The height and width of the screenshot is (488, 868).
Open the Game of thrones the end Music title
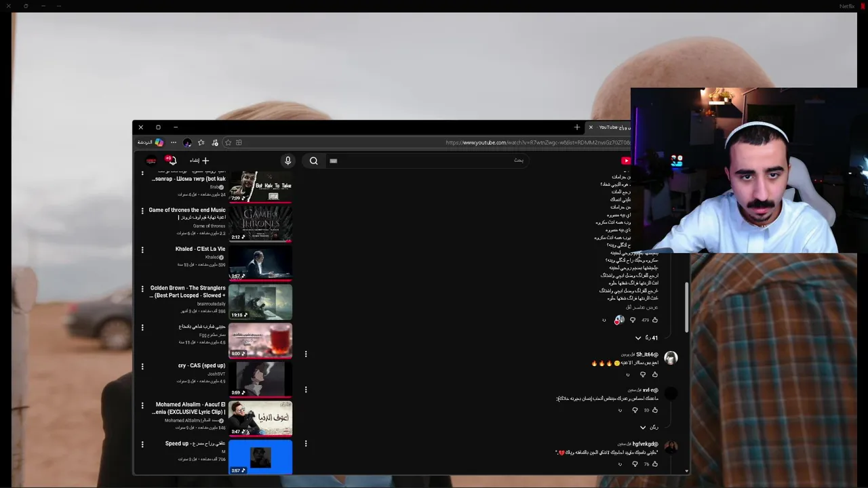pyautogui.click(x=186, y=213)
